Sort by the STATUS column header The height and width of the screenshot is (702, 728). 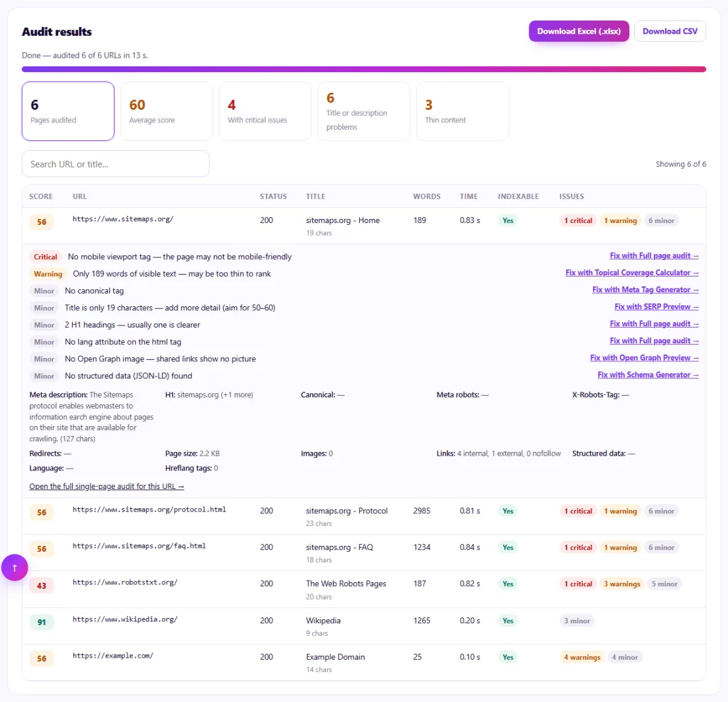coord(273,197)
